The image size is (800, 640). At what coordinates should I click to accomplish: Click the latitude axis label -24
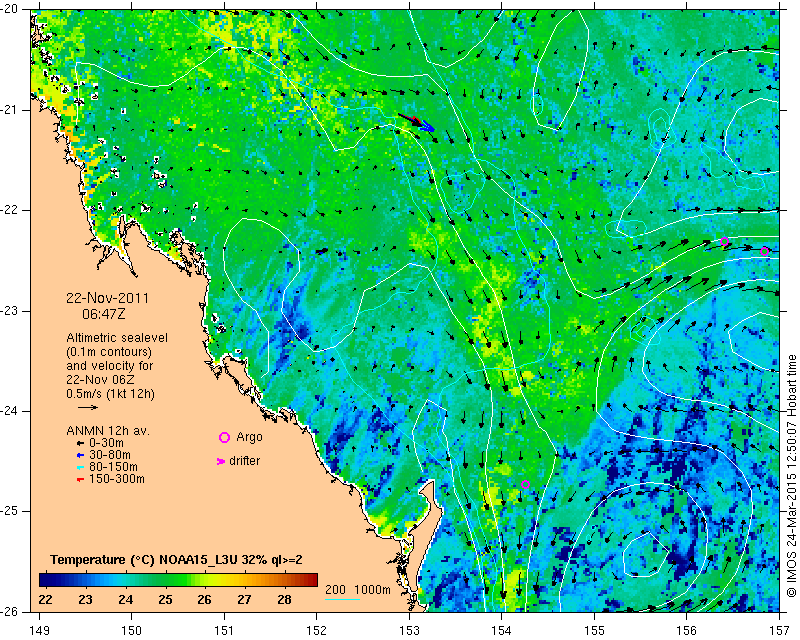pos(9,411)
